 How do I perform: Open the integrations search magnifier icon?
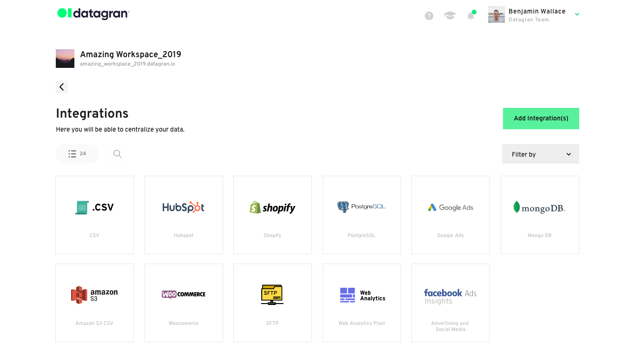coord(118,154)
